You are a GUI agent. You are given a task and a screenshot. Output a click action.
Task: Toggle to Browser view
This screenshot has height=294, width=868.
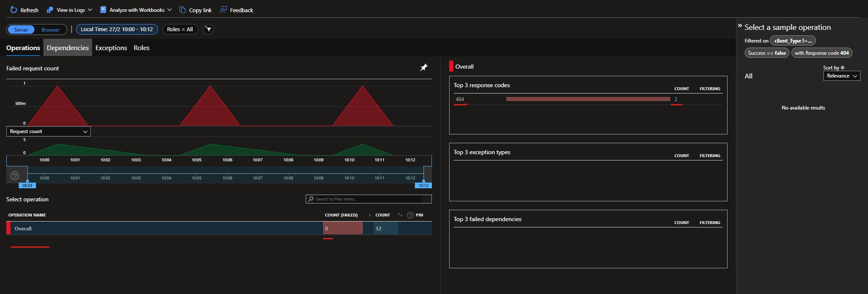coord(50,29)
